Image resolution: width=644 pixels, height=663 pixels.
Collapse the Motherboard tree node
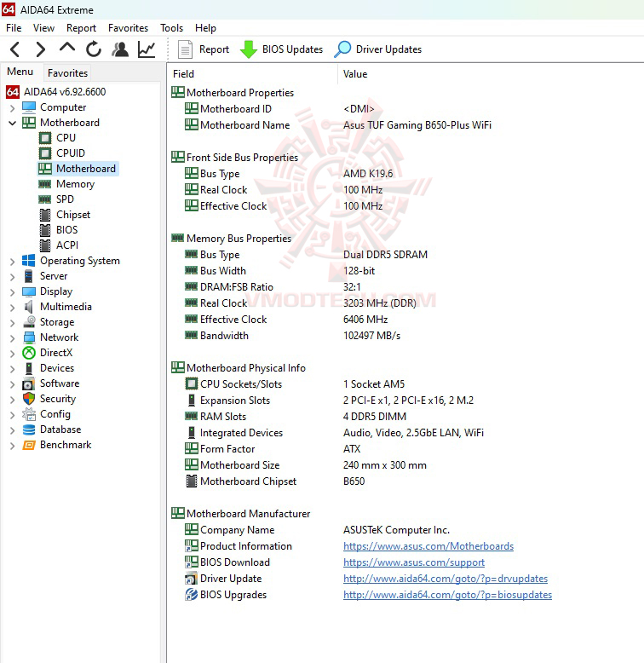12,123
